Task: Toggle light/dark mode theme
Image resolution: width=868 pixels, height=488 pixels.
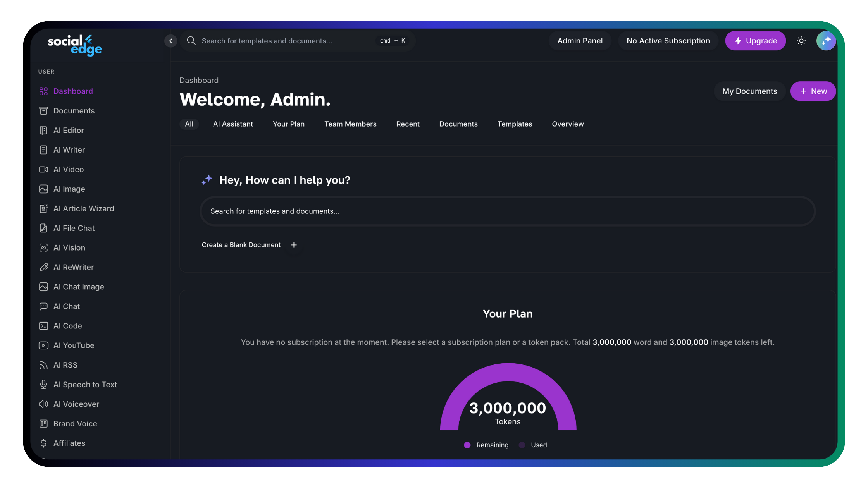Action: click(x=801, y=41)
